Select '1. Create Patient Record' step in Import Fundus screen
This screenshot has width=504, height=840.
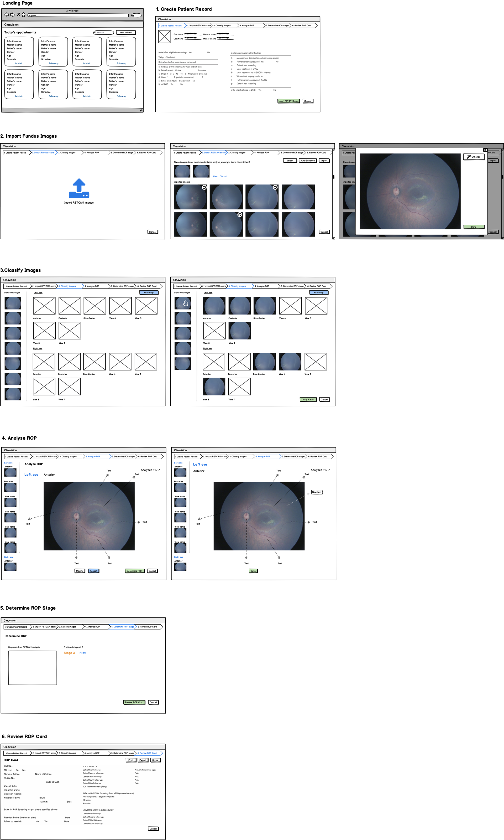point(16,153)
